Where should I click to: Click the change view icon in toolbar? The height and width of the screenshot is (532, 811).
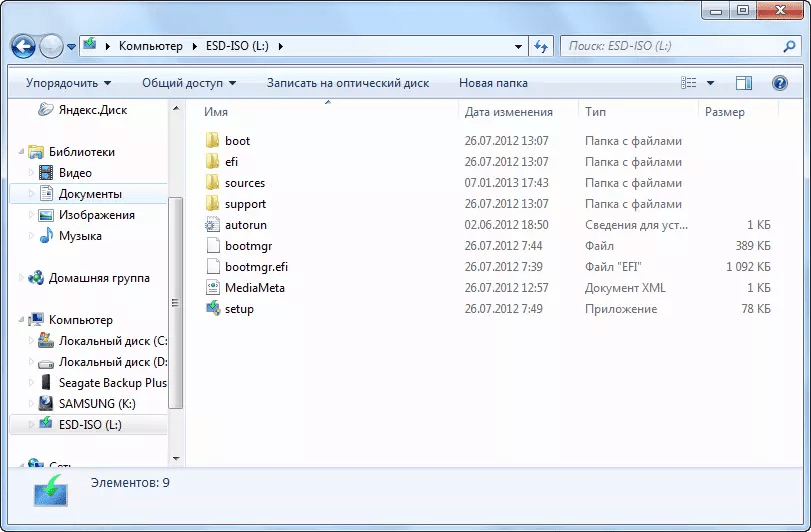pos(687,83)
